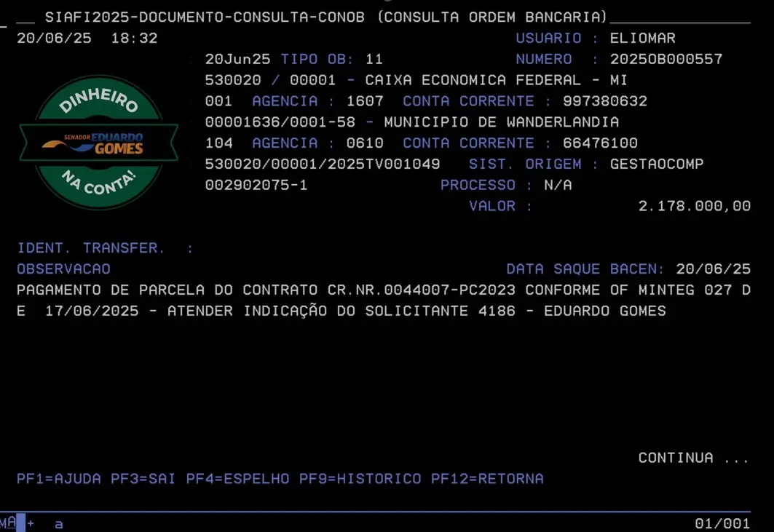Screen dimensions: 774x532
Task: Show PF9=HISTORICO history
Action: click(x=360, y=479)
